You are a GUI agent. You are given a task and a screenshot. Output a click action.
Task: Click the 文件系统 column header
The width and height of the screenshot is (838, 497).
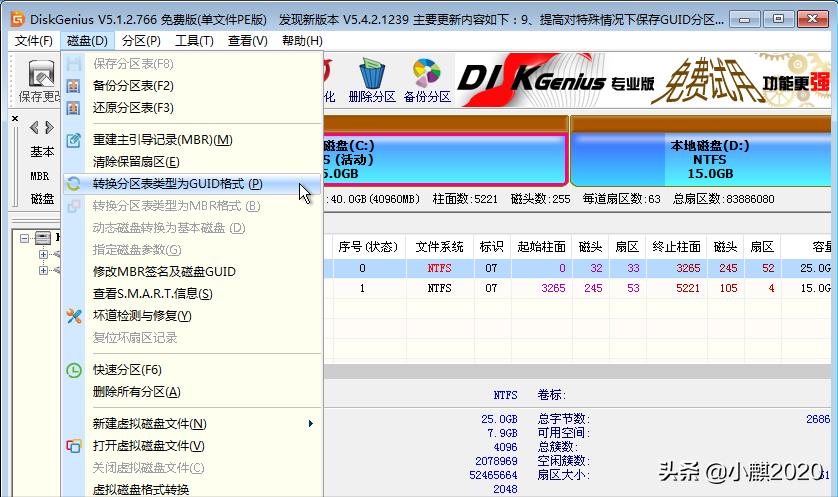coord(439,247)
